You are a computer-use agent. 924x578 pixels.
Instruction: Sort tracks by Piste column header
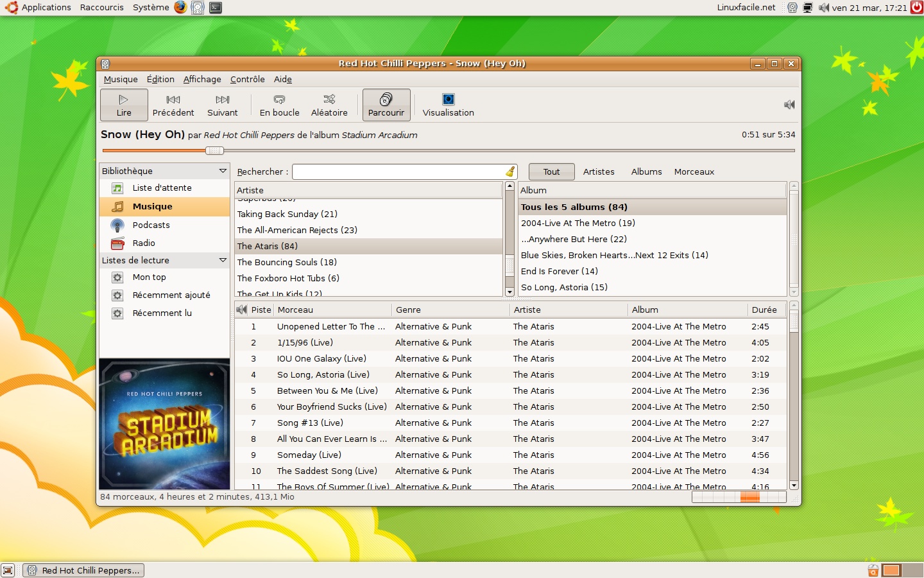pos(261,310)
